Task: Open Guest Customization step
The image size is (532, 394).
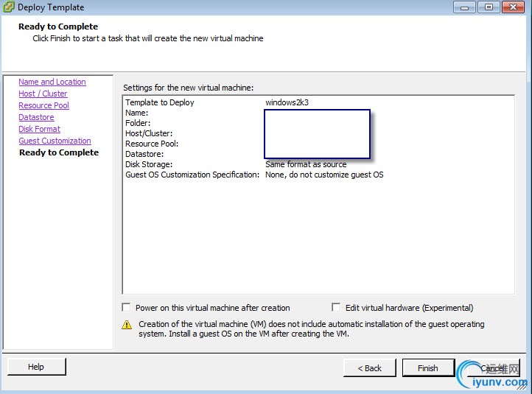Action: [x=55, y=141]
